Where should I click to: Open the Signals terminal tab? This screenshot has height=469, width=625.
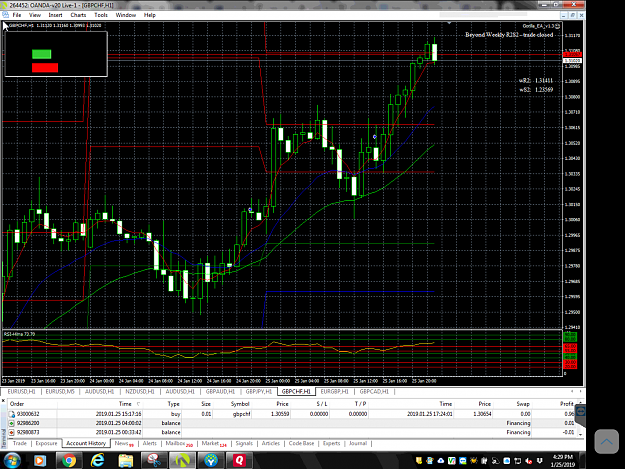244,443
